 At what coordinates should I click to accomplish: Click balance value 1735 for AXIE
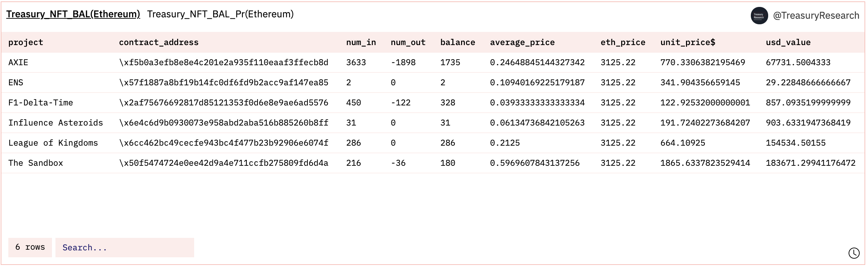coord(450,62)
